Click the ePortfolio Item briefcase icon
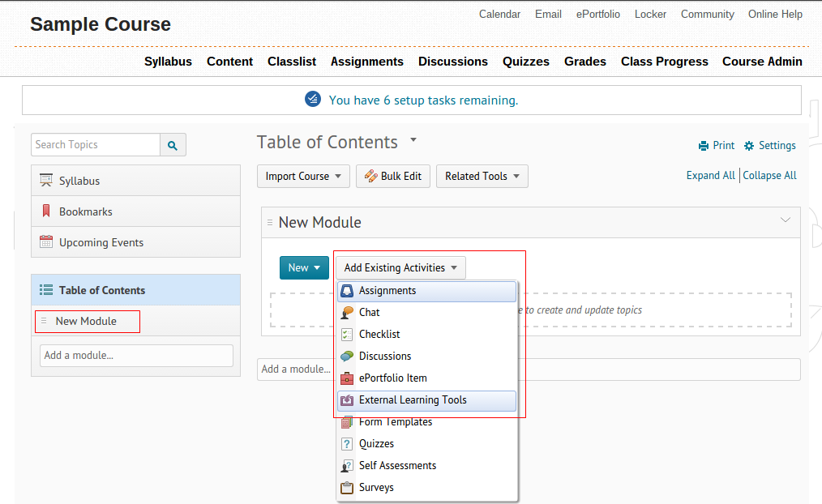822x504 pixels. tap(347, 378)
